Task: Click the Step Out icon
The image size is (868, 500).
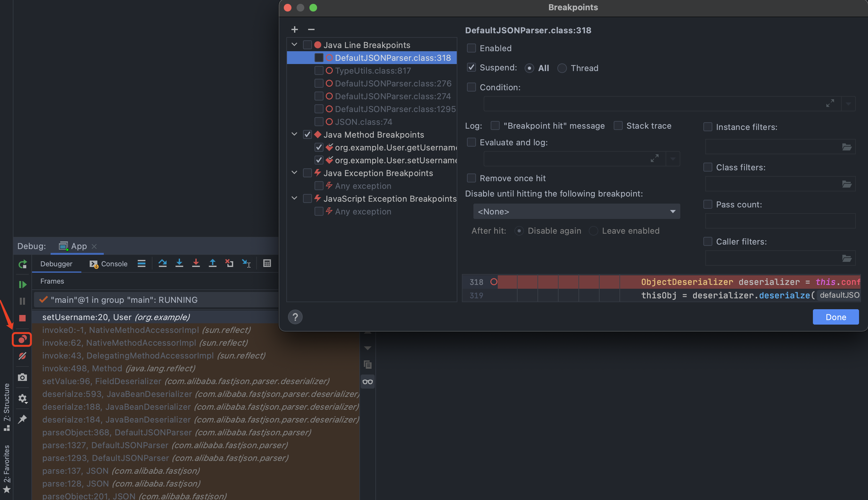Action: [212, 263]
